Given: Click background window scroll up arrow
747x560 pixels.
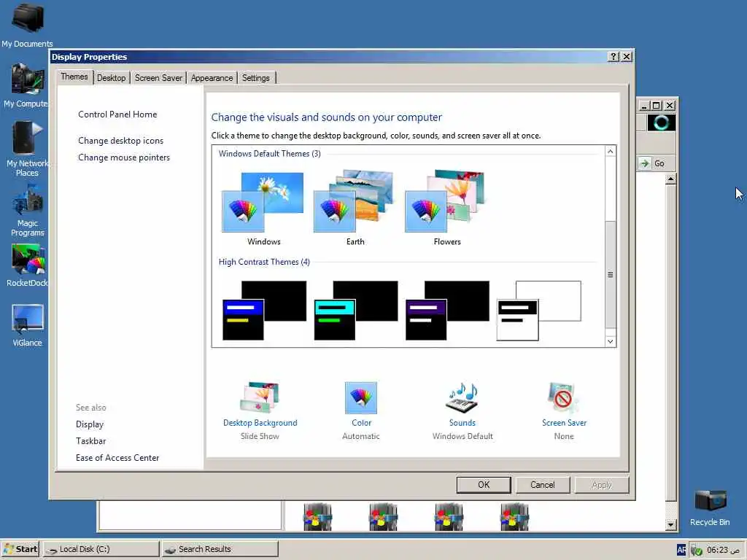Looking at the screenshot, I should point(671,179).
